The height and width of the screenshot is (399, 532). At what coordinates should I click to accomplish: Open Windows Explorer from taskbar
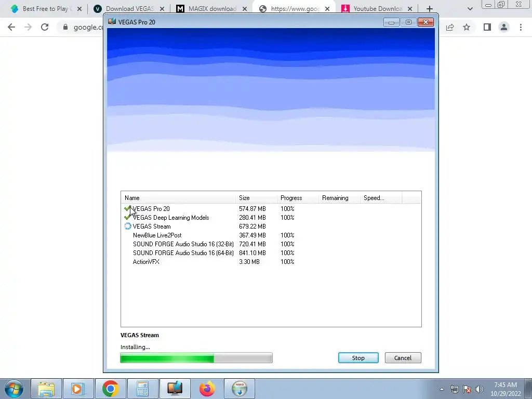coord(46,389)
